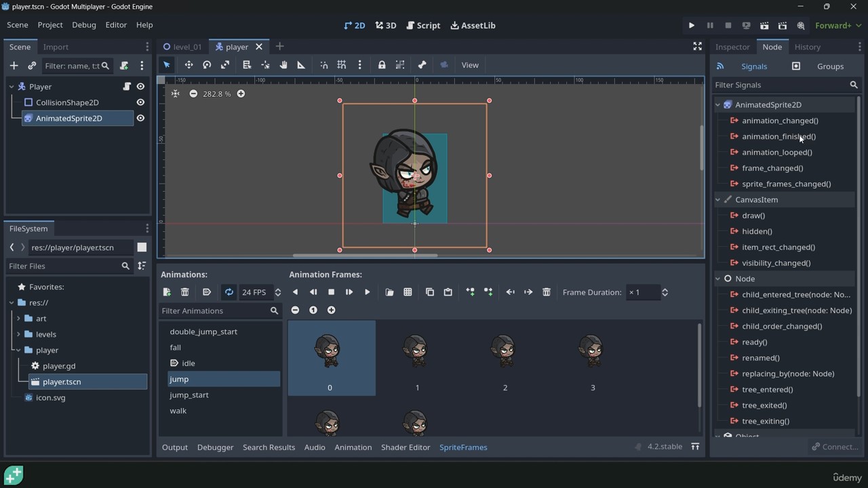Toggle group selected node children
The image size is (868, 488).
400,65
